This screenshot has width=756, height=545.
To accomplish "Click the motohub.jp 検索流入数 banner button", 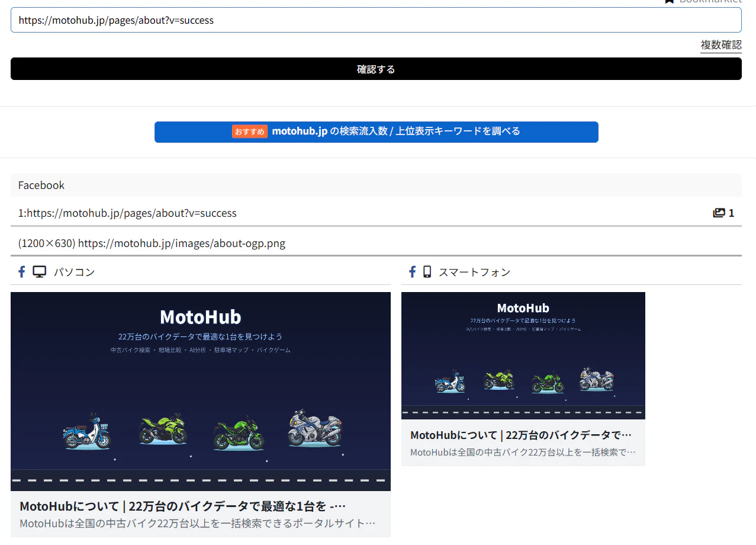I will pos(376,132).
